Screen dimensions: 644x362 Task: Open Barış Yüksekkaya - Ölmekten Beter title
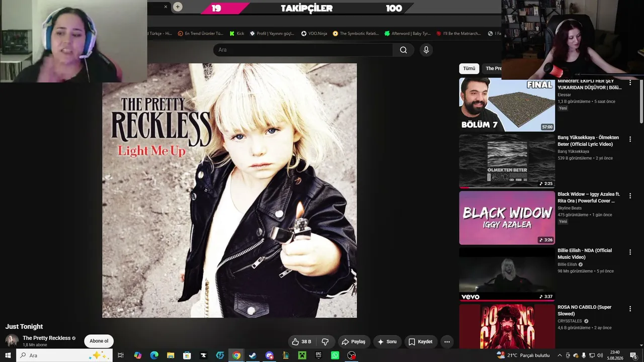588,141
